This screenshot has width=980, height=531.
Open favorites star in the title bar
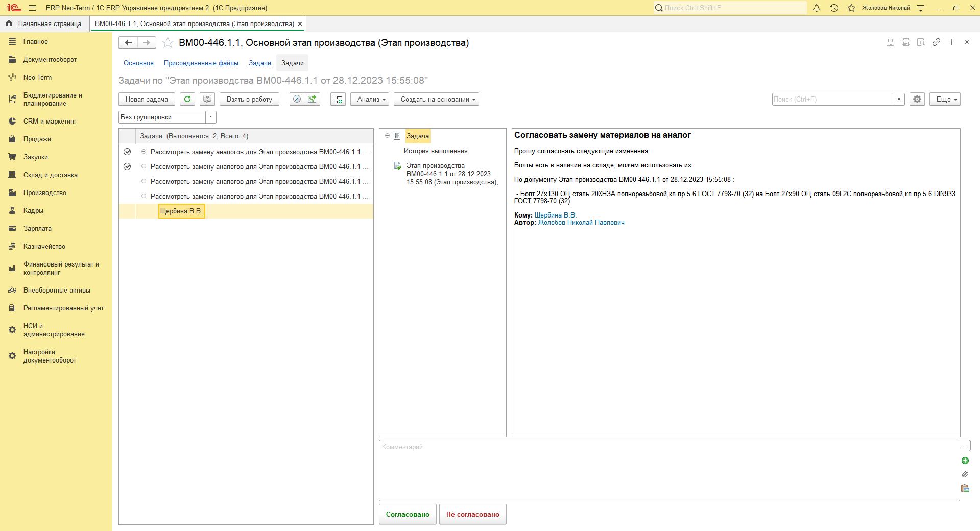(x=851, y=8)
